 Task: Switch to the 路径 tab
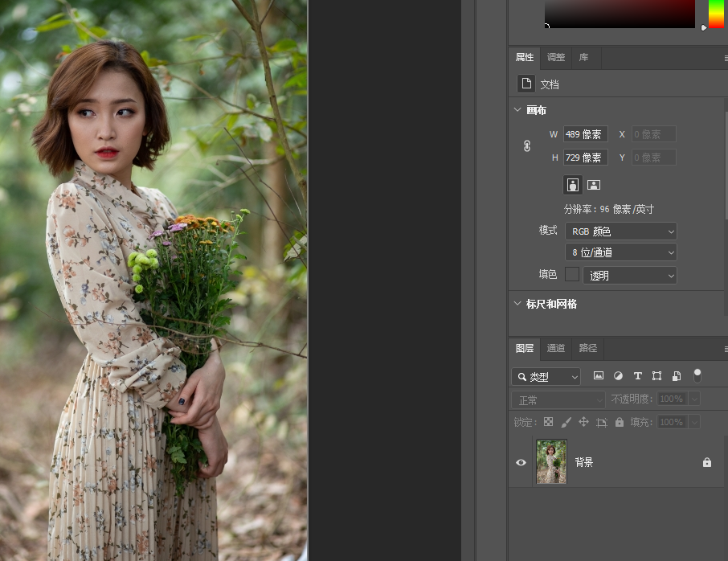(x=588, y=348)
